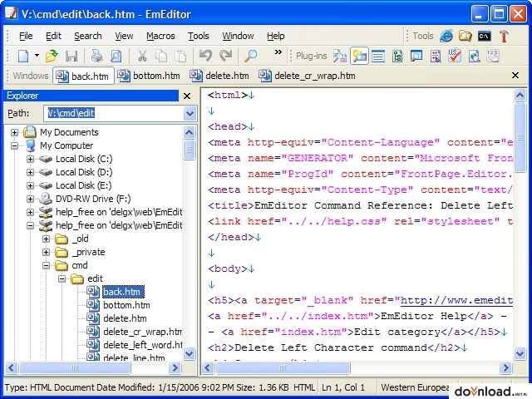The height and width of the screenshot is (399, 532).
Task: Open the Edit menu
Action: coord(53,36)
